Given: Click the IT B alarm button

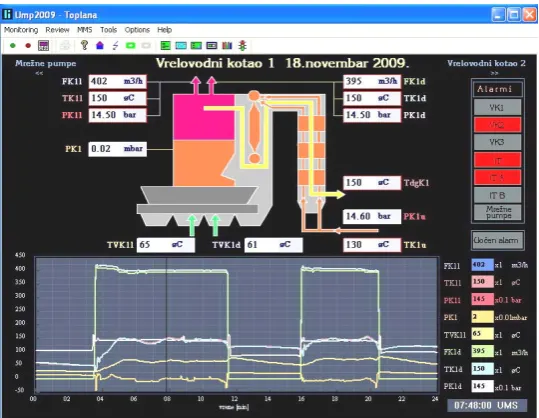Looking at the screenshot, I should (x=497, y=195).
